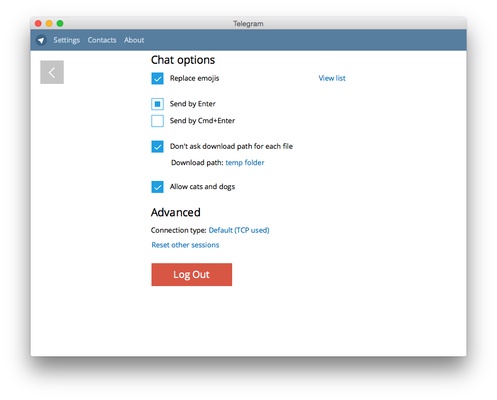The width and height of the screenshot is (497, 400).
Task: Uncheck the Replace emojis checkbox
Action: pyautogui.click(x=157, y=79)
